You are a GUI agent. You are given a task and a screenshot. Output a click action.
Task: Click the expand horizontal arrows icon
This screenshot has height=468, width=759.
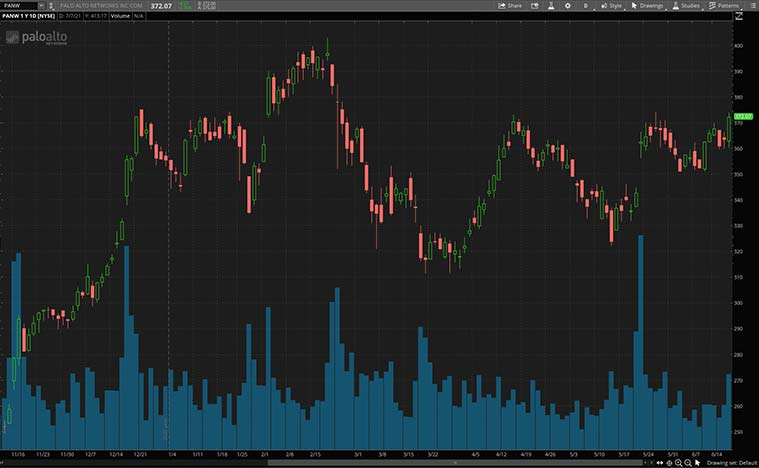[660, 463]
